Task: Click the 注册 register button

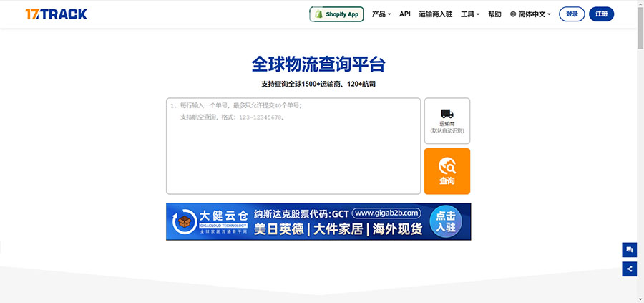Action: click(x=601, y=14)
